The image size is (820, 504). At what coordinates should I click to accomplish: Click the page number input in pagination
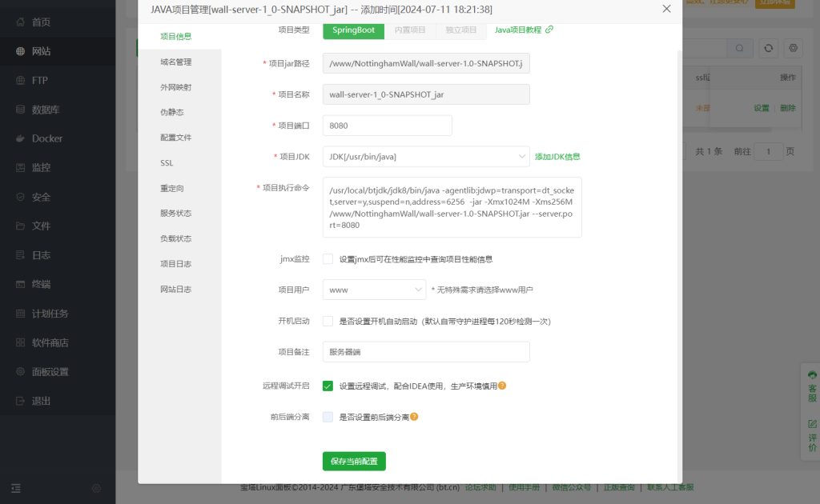pyautogui.click(x=768, y=151)
